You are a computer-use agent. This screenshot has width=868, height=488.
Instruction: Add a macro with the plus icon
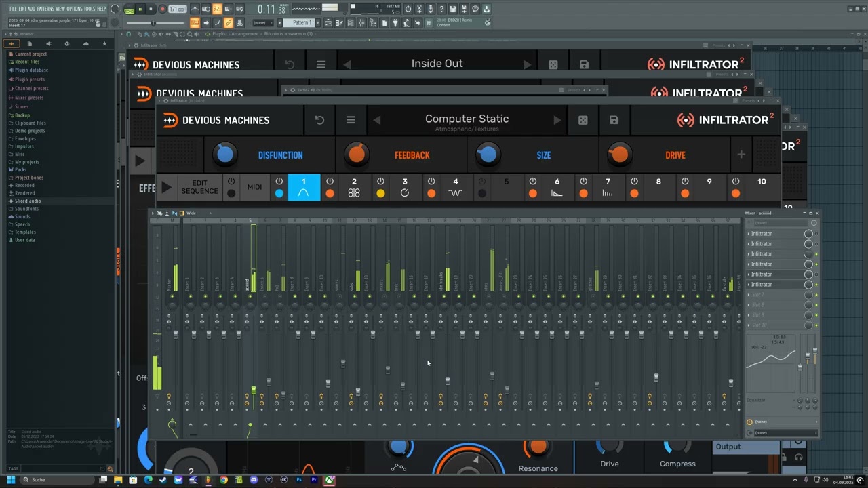tap(741, 155)
